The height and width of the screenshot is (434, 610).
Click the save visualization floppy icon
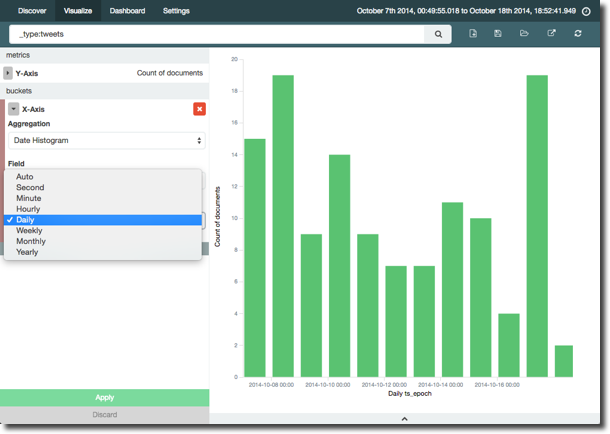(498, 34)
